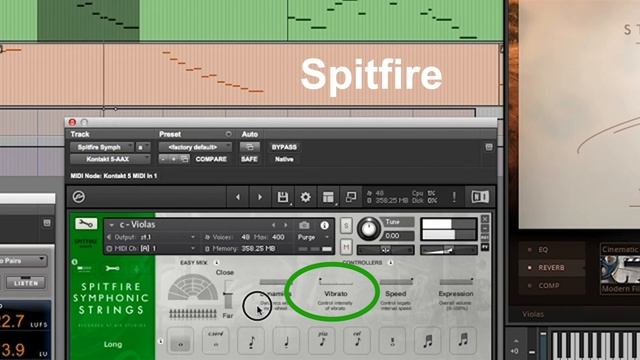The width and height of the screenshot is (640, 360).
Task: Select the col legno articulation button
Action: (x=357, y=341)
